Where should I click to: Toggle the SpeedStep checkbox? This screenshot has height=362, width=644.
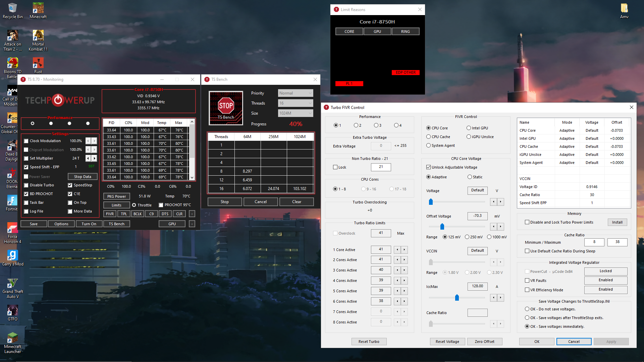(x=70, y=185)
